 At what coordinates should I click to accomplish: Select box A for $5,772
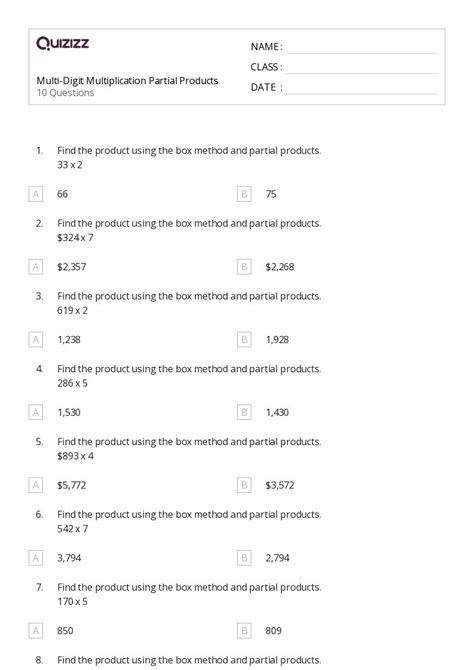point(36,485)
